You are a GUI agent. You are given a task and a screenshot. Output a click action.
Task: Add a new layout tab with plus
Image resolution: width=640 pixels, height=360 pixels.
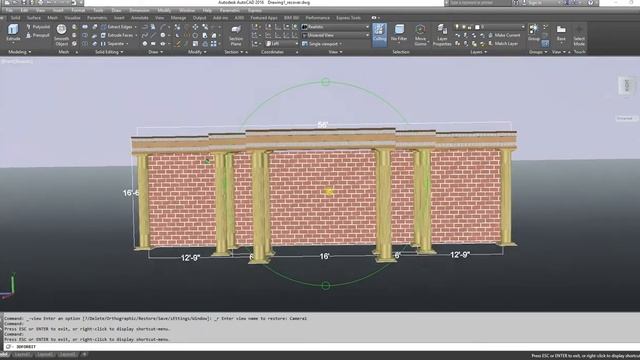[x=84, y=355]
